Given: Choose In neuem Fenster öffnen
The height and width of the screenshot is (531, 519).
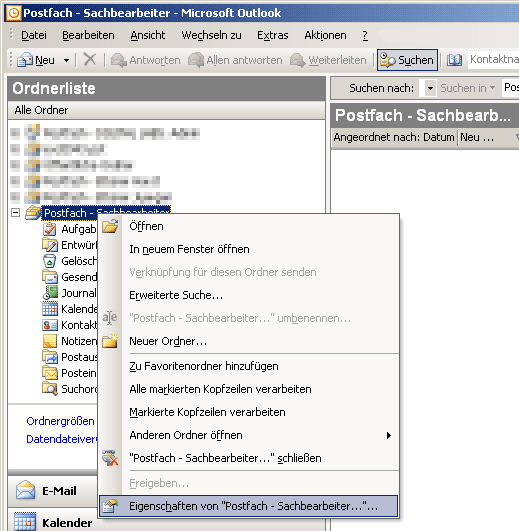Looking at the screenshot, I should coord(249,249).
